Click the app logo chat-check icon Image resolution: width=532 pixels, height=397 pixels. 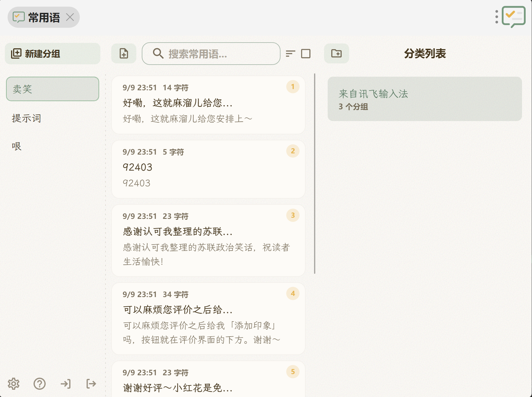coord(513,17)
